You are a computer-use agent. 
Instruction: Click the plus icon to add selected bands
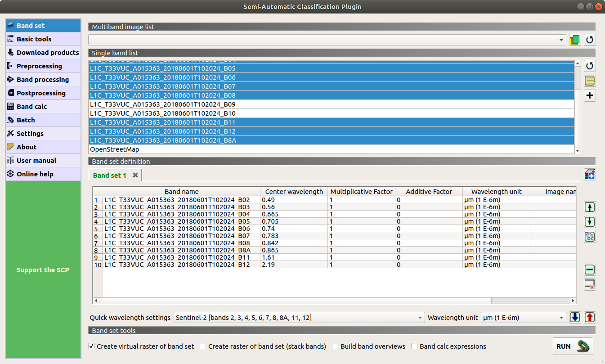(x=590, y=95)
